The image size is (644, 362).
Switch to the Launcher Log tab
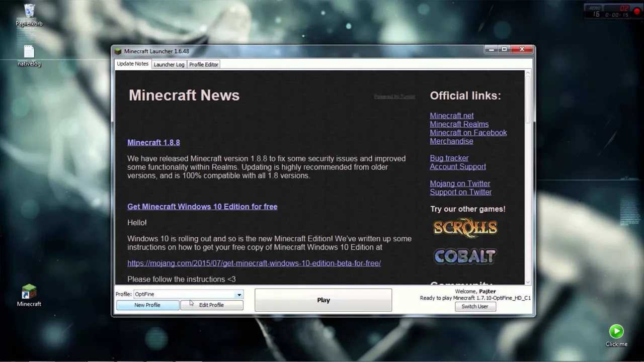[169, 64]
